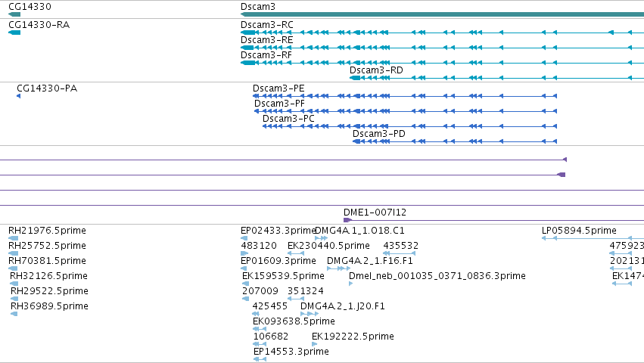644x363 pixels.
Task: Click the 202131 feature label
Action: pos(627,261)
